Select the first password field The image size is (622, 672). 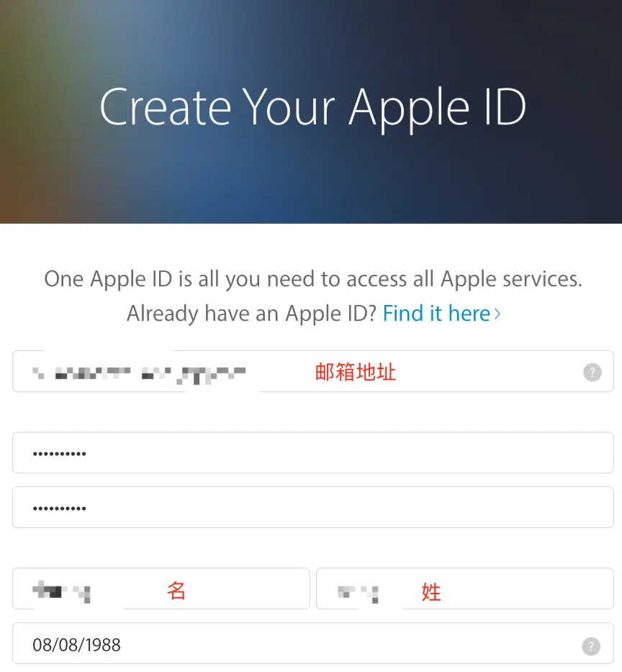pyautogui.click(x=313, y=453)
